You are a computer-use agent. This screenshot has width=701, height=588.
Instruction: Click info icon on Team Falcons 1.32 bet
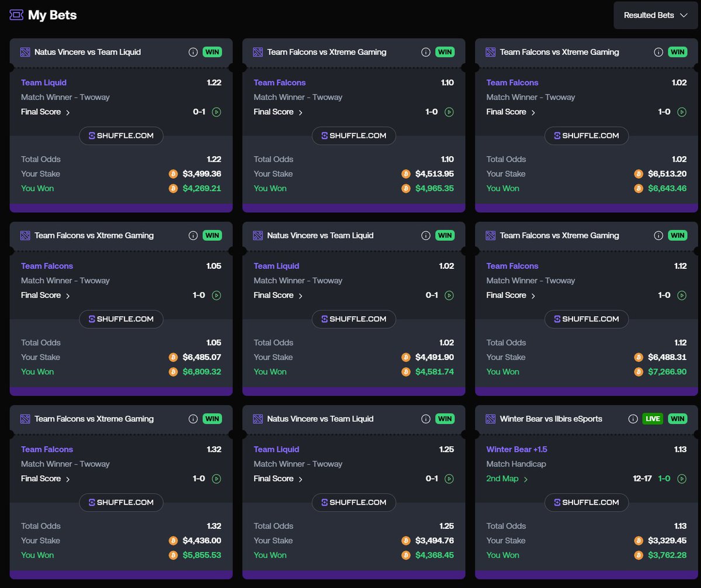193,419
